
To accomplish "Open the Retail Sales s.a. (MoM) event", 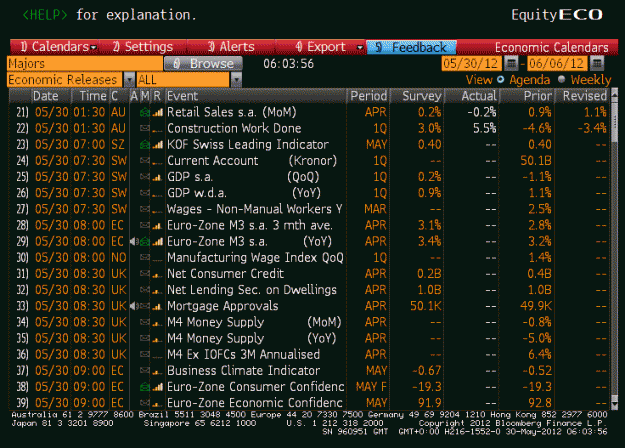I will [x=232, y=112].
